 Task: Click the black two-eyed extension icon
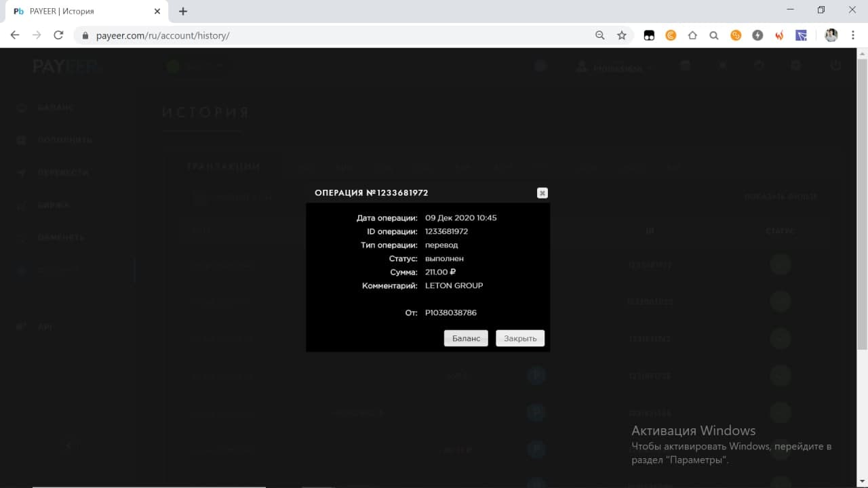[649, 35]
